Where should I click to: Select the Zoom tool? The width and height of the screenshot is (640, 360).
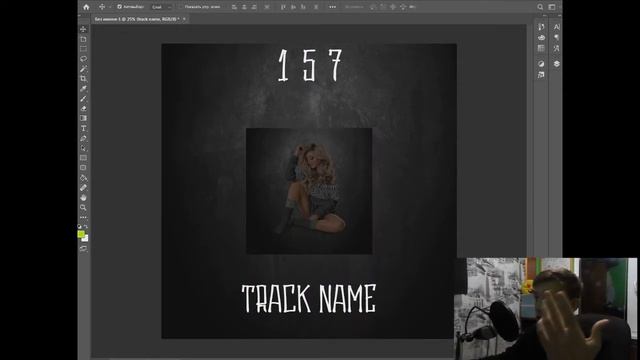click(83, 207)
